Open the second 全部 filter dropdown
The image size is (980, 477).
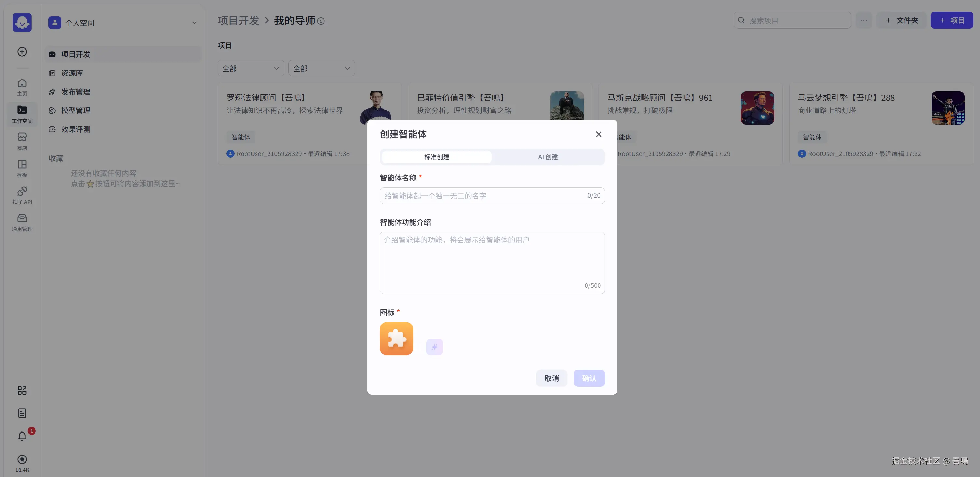[x=322, y=68]
